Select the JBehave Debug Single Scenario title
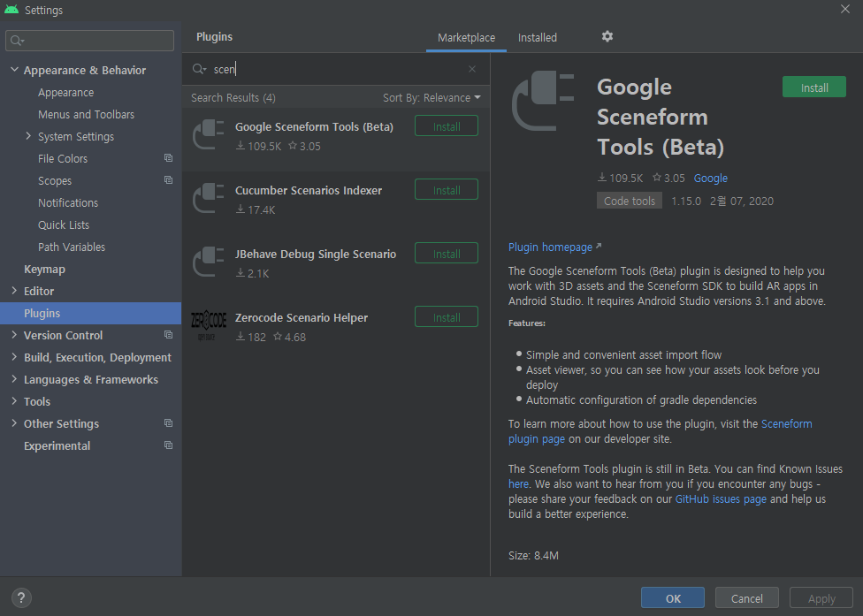 coord(316,255)
